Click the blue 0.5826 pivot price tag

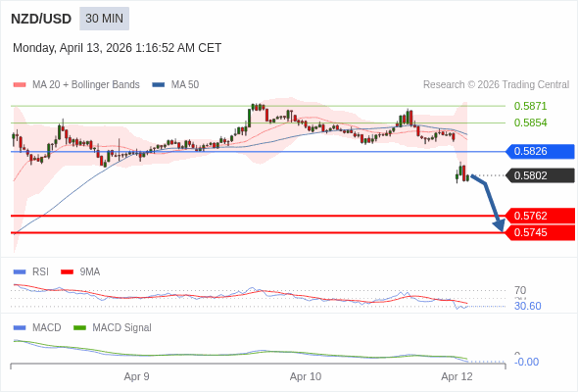[x=540, y=152]
